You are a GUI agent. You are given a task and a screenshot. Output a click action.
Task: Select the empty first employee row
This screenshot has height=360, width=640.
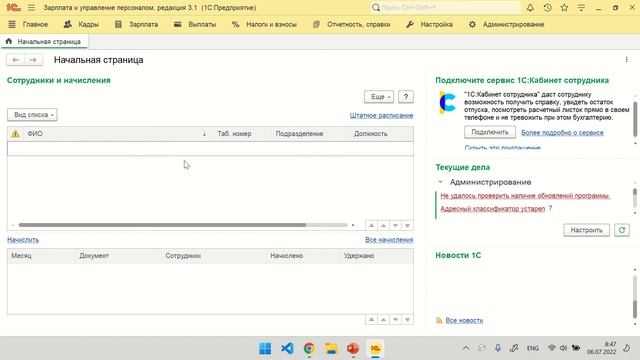tap(210, 149)
